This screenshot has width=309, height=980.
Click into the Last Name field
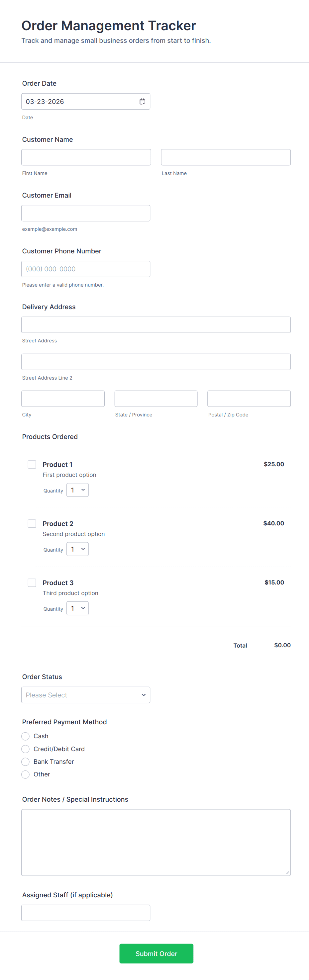[226, 157]
